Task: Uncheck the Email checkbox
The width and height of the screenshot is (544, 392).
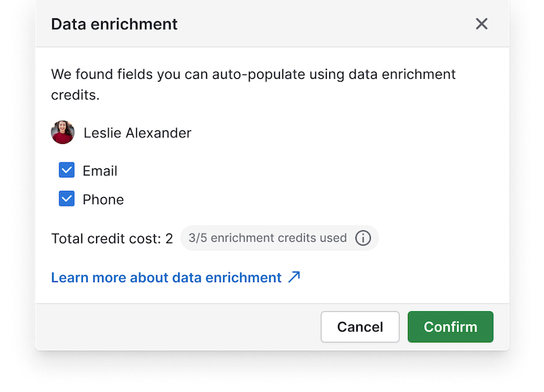Action: (x=67, y=170)
